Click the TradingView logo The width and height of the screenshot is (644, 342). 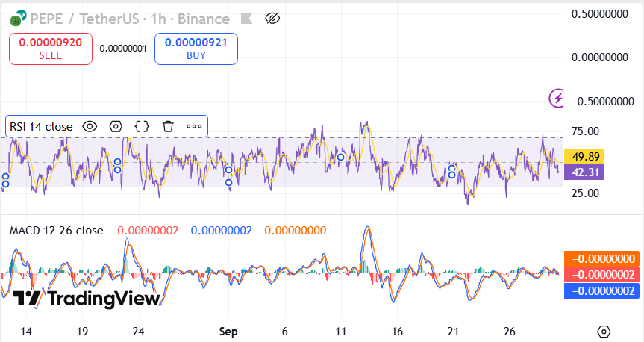click(x=87, y=299)
